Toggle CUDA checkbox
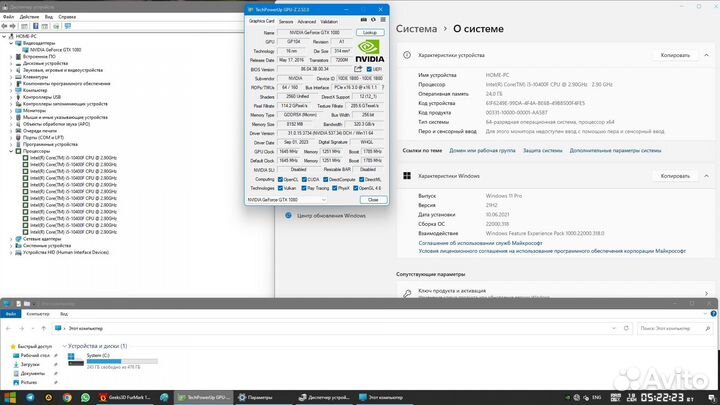 coord(304,180)
